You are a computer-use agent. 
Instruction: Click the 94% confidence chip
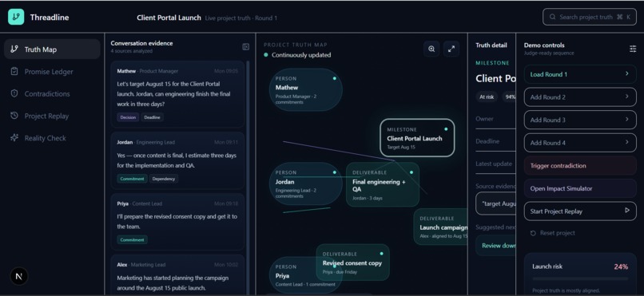(509, 97)
